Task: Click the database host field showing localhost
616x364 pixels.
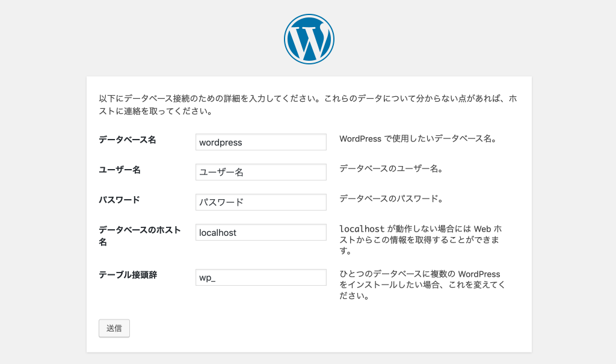Action: point(261,232)
